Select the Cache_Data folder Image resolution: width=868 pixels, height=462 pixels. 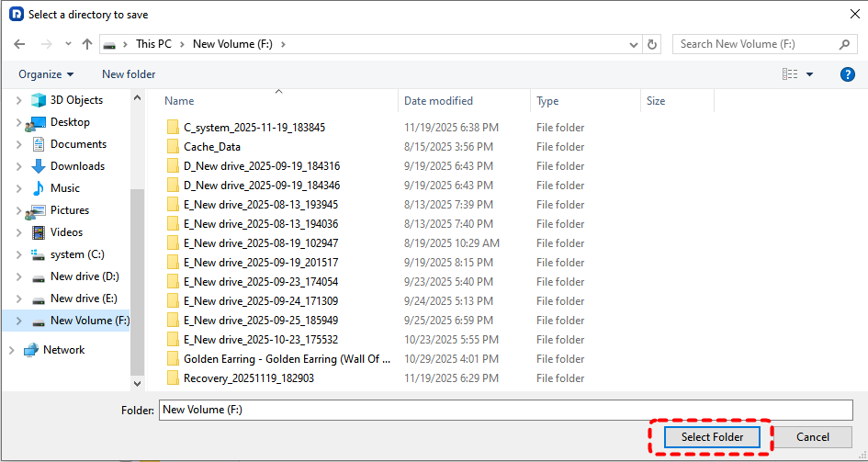tap(211, 147)
